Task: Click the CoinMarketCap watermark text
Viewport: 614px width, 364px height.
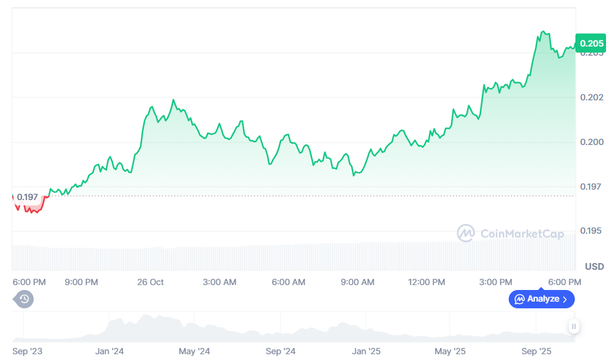Action: [522, 234]
